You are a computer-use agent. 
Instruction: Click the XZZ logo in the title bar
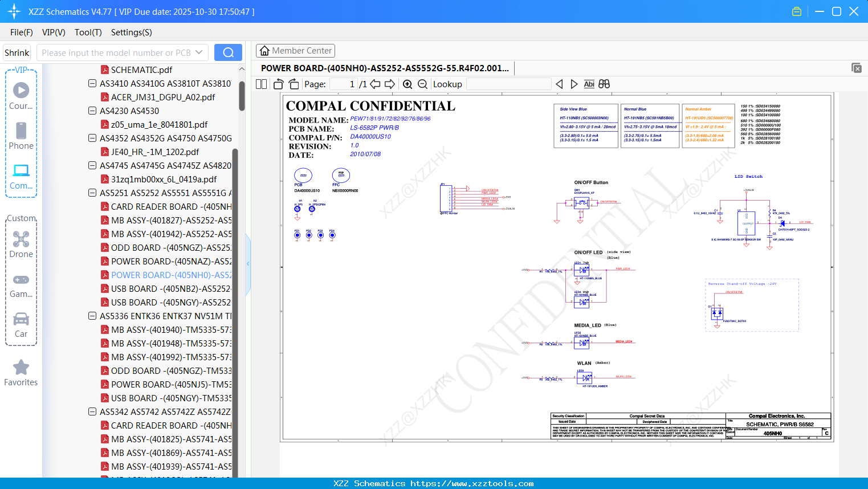coord(14,11)
